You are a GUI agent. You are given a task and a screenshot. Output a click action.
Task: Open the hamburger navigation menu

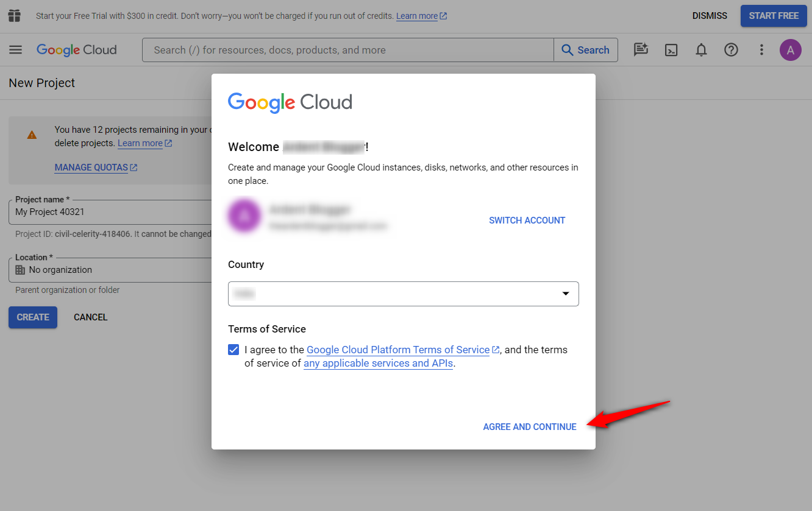point(16,50)
